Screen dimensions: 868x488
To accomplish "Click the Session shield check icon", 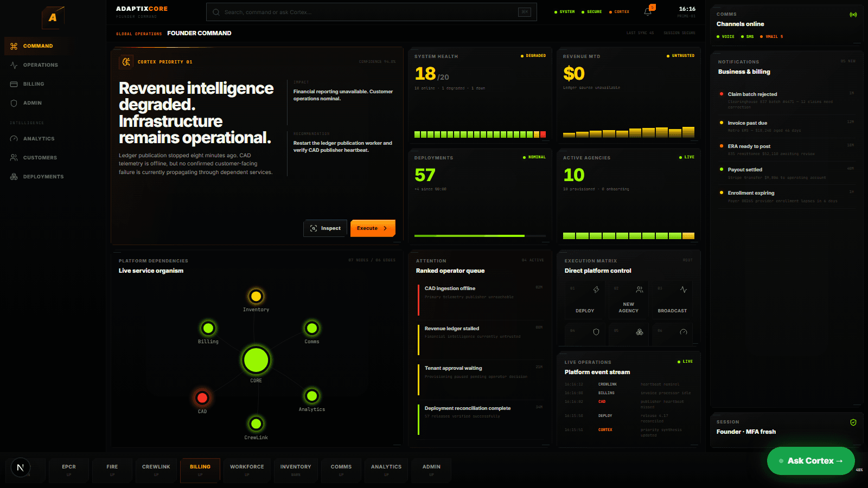I will tap(853, 422).
